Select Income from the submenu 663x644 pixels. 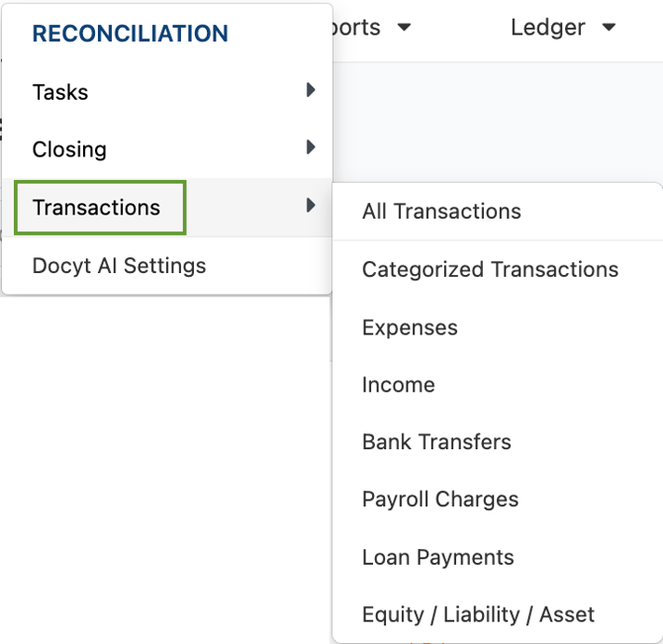coord(399,385)
